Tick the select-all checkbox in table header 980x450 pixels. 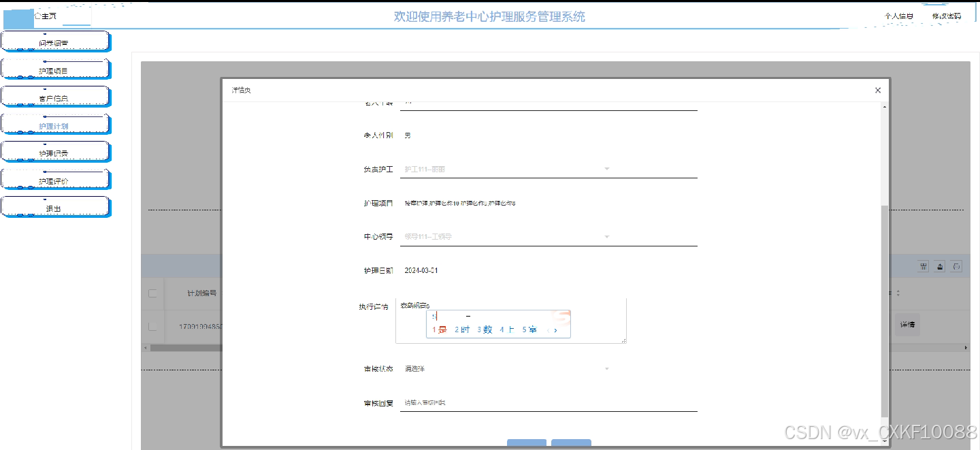click(x=152, y=293)
